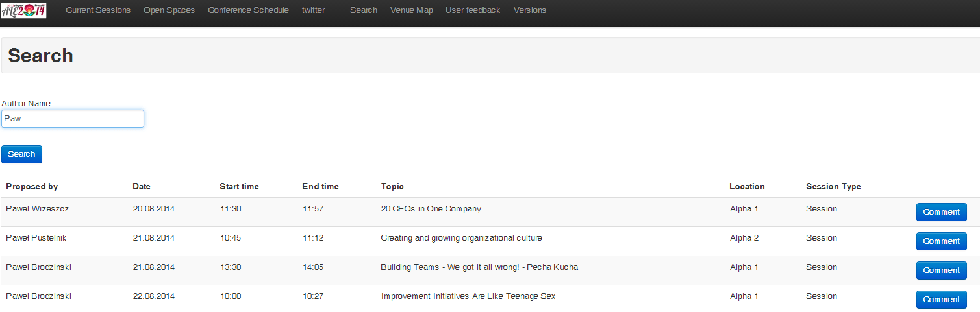Image resolution: width=980 pixels, height=312 pixels.
Task: Comment on the Building Teams Pecha Kucha session
Action: [941, 270]
